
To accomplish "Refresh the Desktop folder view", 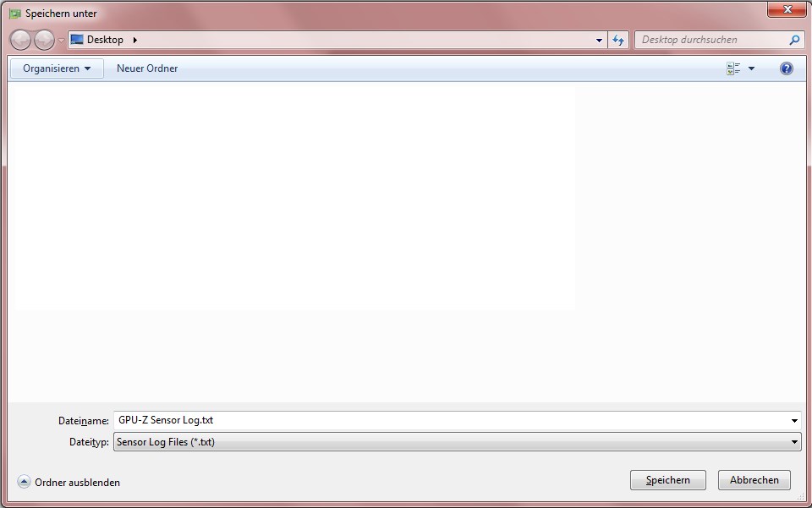I will [618, 40].
